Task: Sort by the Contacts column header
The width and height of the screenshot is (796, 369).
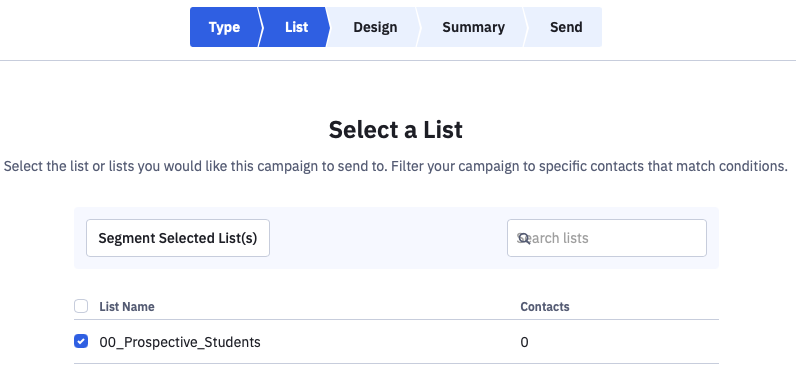Action: coord(545,307)
